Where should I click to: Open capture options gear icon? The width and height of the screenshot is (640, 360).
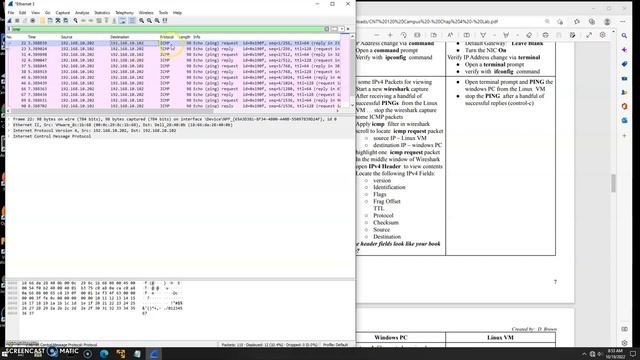click(33, 20)
